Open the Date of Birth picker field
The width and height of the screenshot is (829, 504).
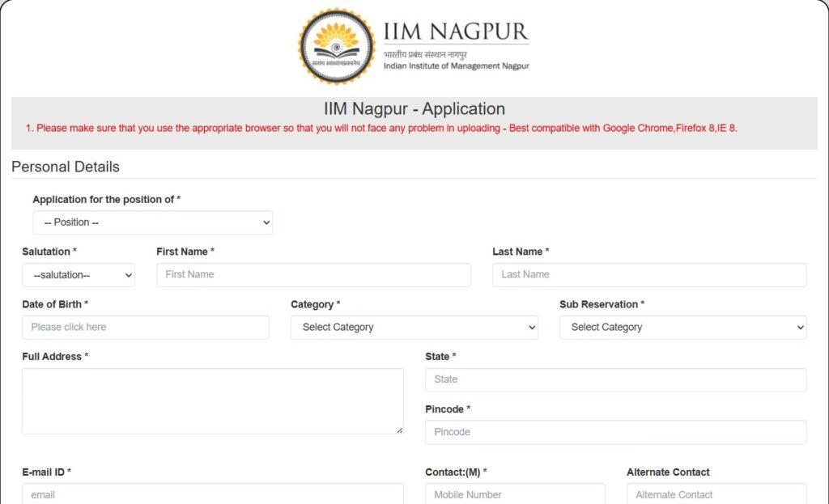click(146, 328)
